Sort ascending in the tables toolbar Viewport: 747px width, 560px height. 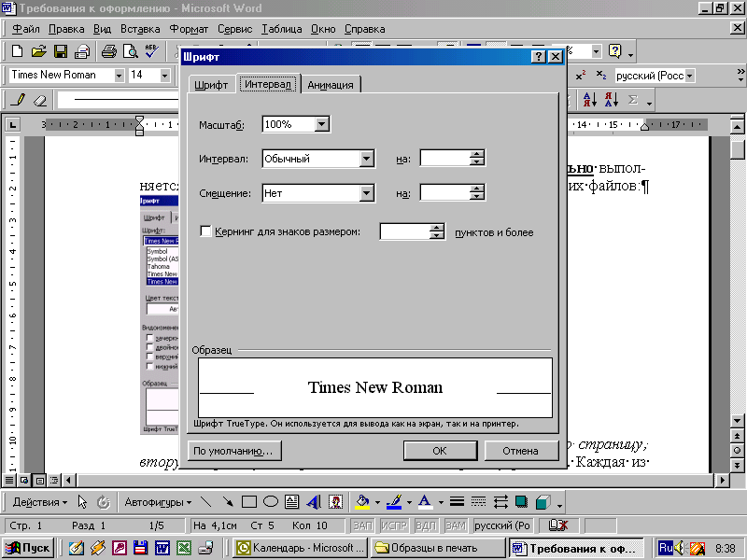click(589, 100)
